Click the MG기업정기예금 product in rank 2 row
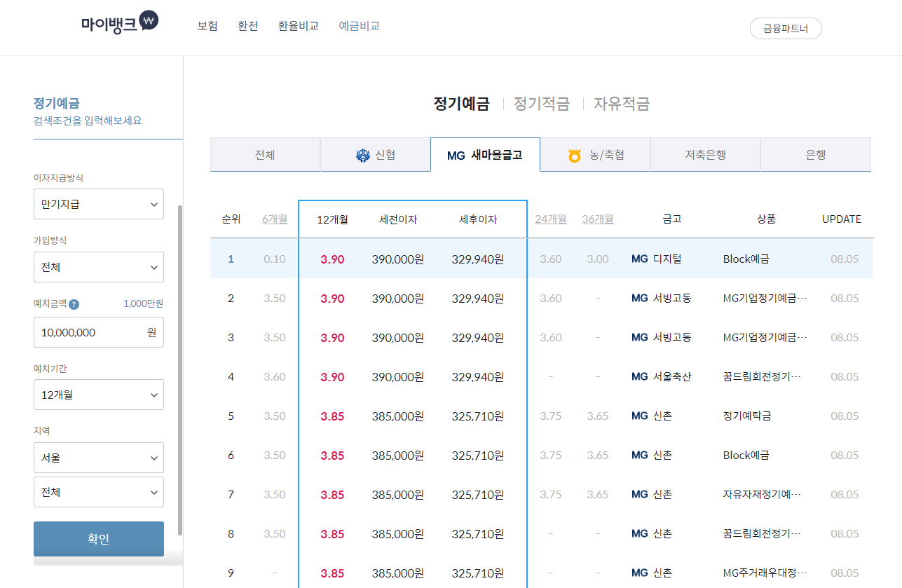 pos(765,299)
